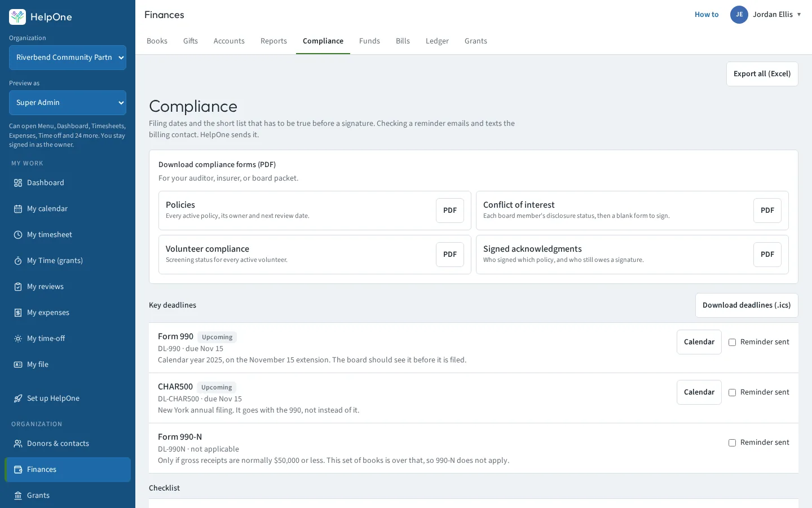Switch to the Funds tab
Screen dimensions: 812x508
coord(369,41)
